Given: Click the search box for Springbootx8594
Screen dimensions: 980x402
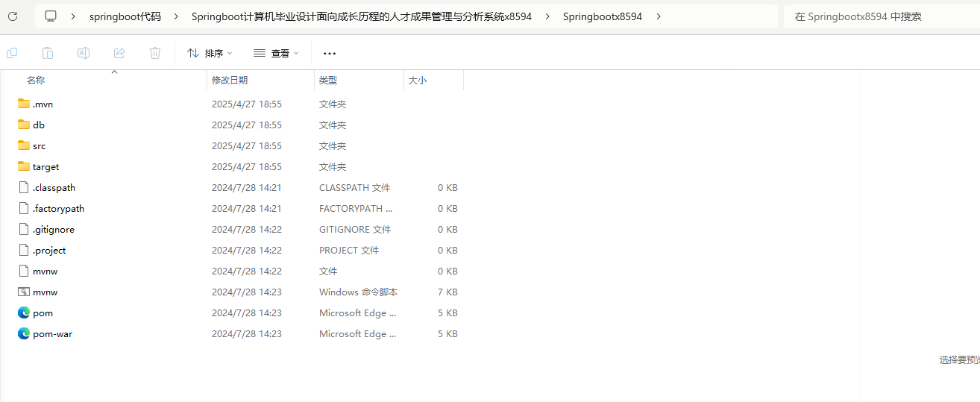Looking at the screenshot, I should (x=880, y=16).
